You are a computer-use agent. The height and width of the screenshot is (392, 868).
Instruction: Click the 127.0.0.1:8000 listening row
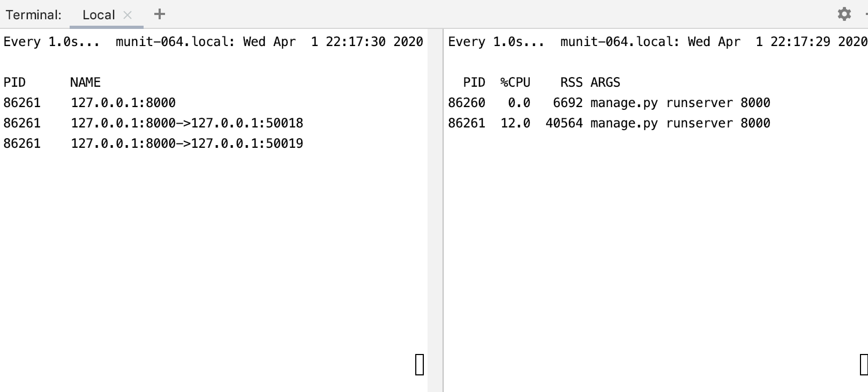point(89,103)
